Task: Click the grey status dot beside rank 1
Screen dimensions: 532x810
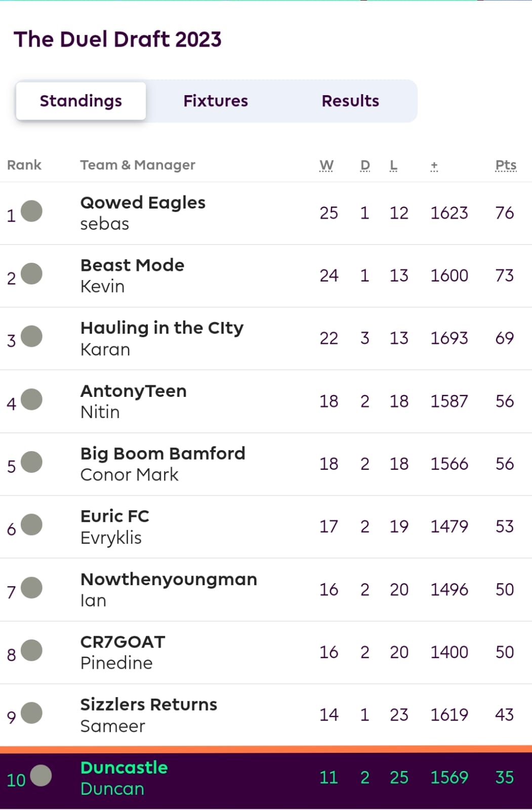Action: coord(31,211)
